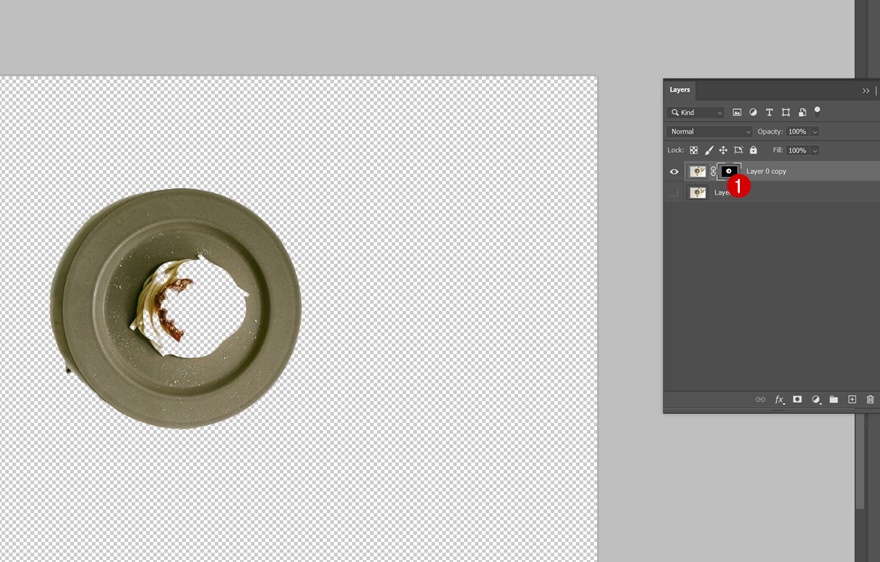Open the Normal blend mode dropdown
The width and height of the screenshot is (880, 562).
click(x=709, y=131)
